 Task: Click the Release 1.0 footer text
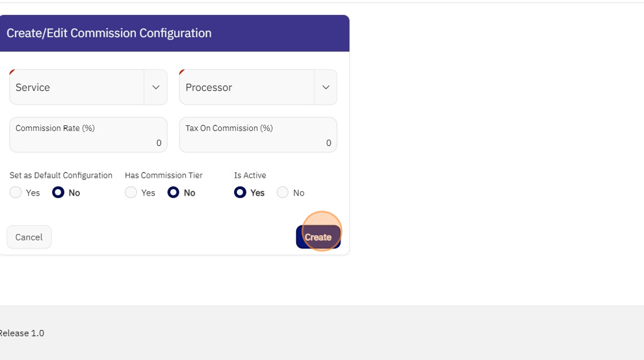(22, 333)
